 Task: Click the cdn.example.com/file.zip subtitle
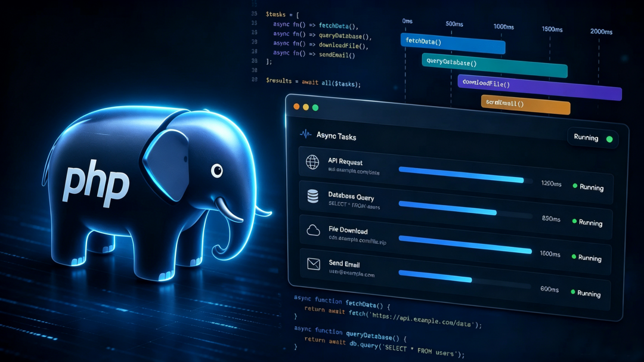click(357, 240)
